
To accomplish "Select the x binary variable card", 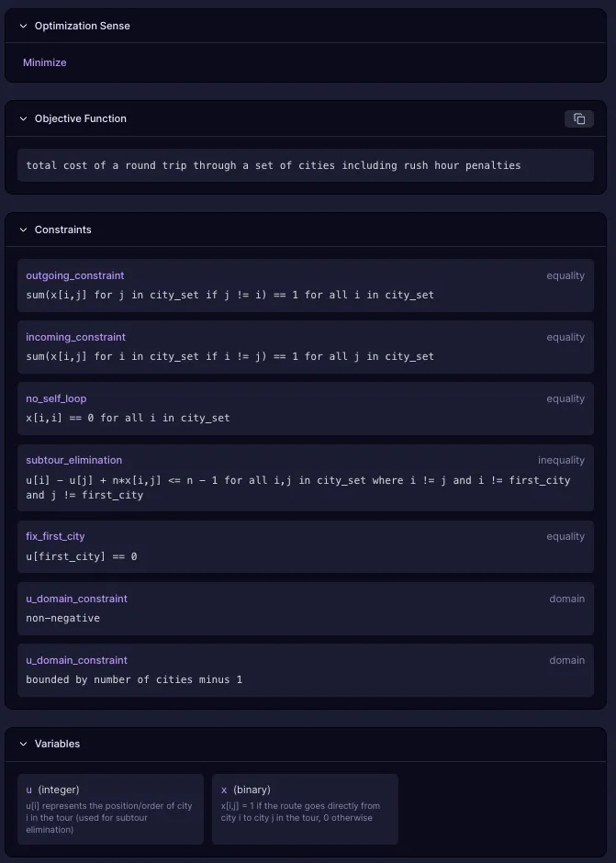I will (x=305, y=808).
